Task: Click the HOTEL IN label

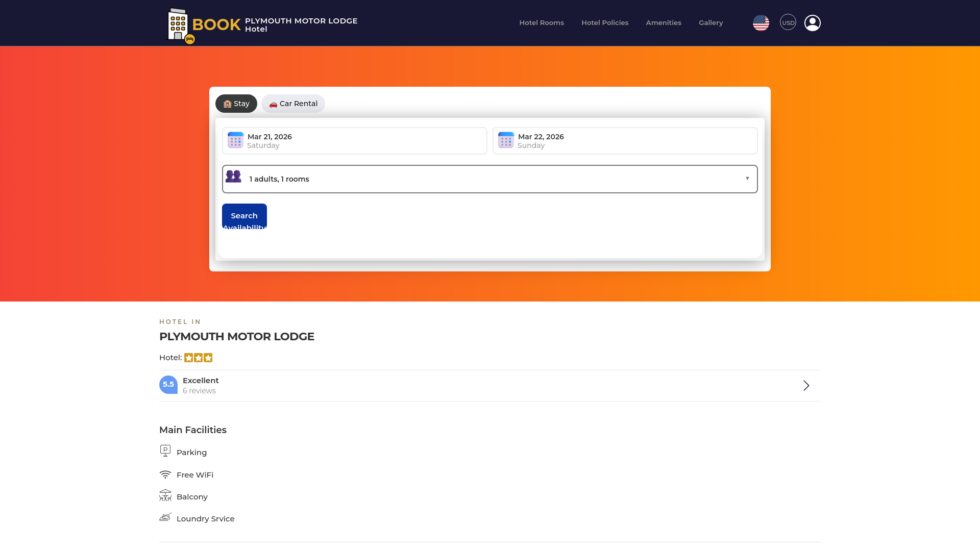Action: pos(180,322)
